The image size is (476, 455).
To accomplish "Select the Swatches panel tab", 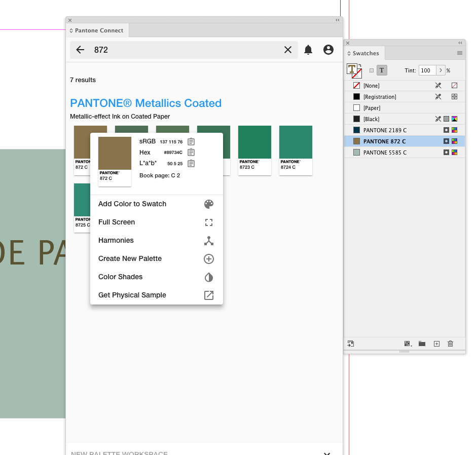I will click(364, 53).
